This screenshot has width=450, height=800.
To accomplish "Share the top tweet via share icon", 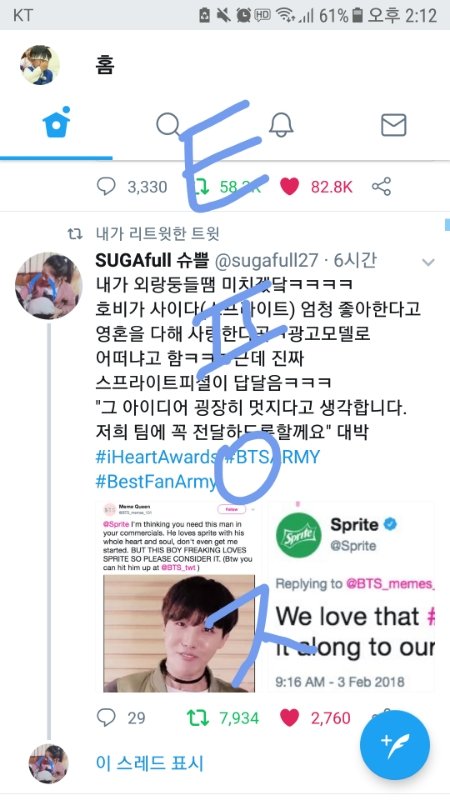I will [381, 186].
